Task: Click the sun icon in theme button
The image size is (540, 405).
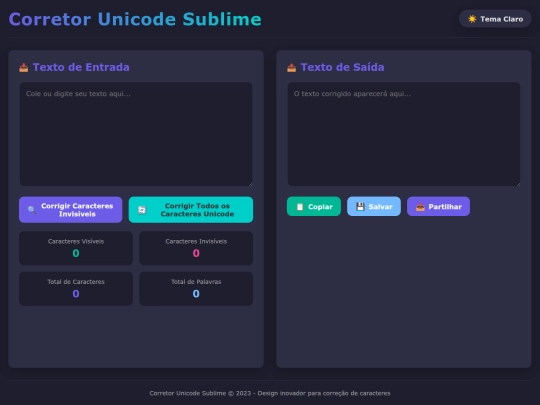Action: (x=472, y=19)
